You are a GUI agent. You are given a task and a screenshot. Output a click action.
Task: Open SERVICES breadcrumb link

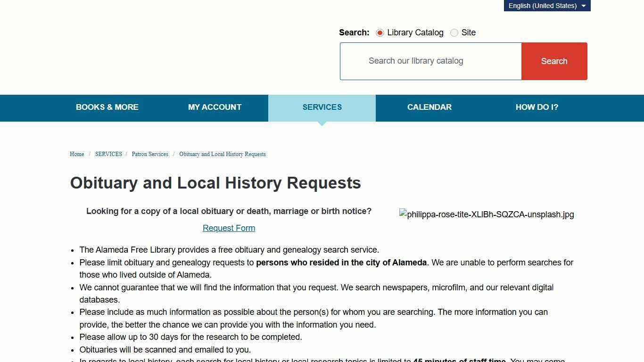(x=108, y=154)
